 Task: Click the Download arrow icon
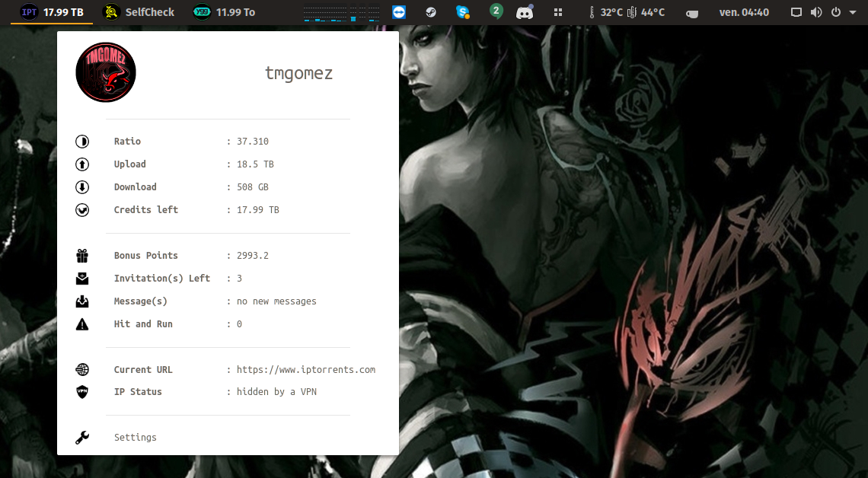82,187
